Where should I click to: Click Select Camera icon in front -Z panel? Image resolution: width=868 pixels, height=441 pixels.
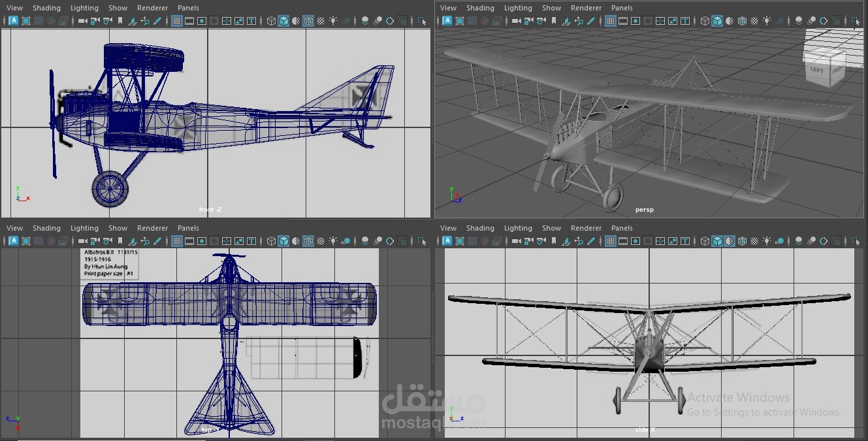coord(83,21)
